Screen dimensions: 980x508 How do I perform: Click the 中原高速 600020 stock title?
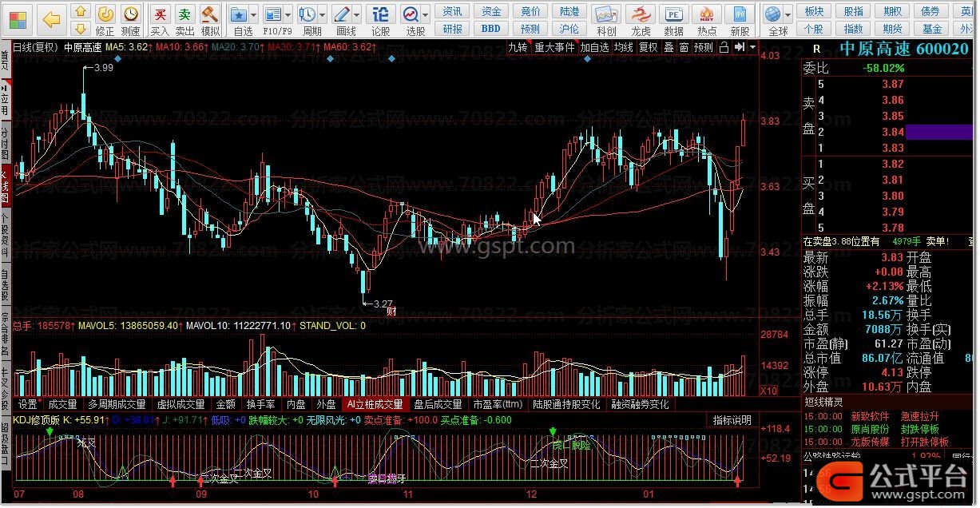(x=903, y=49)
